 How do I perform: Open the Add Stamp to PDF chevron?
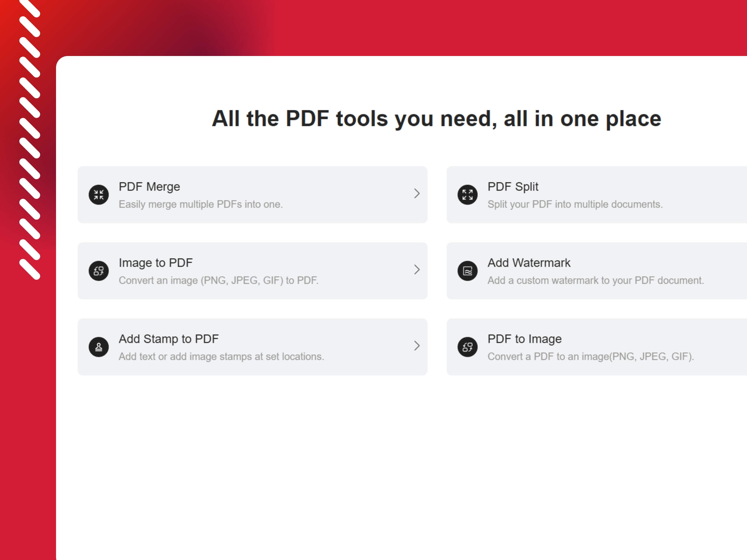click(417, 346)
